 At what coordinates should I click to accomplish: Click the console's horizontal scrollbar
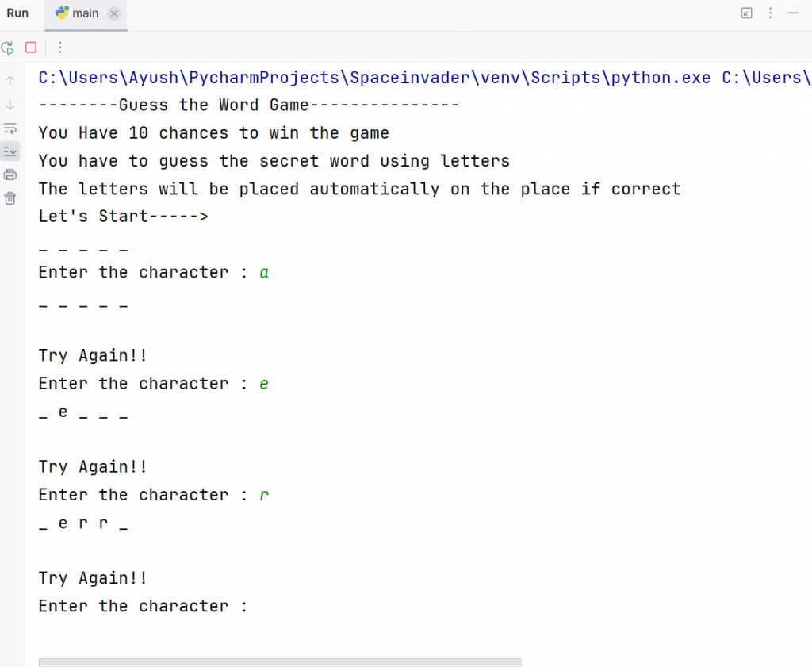(x=280, y=662)
